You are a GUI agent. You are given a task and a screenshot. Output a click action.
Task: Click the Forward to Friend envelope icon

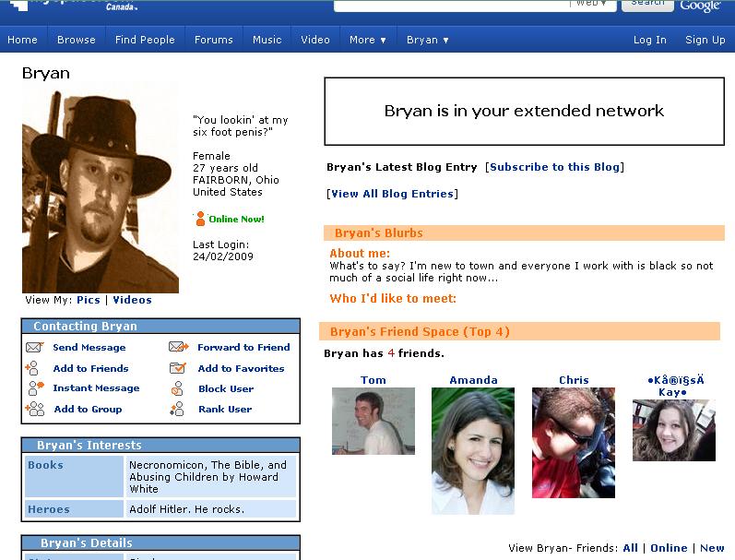(178, 347)
